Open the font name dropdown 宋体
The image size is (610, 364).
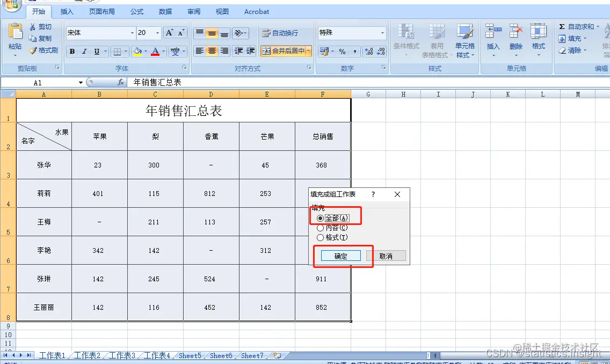(132, 33)
